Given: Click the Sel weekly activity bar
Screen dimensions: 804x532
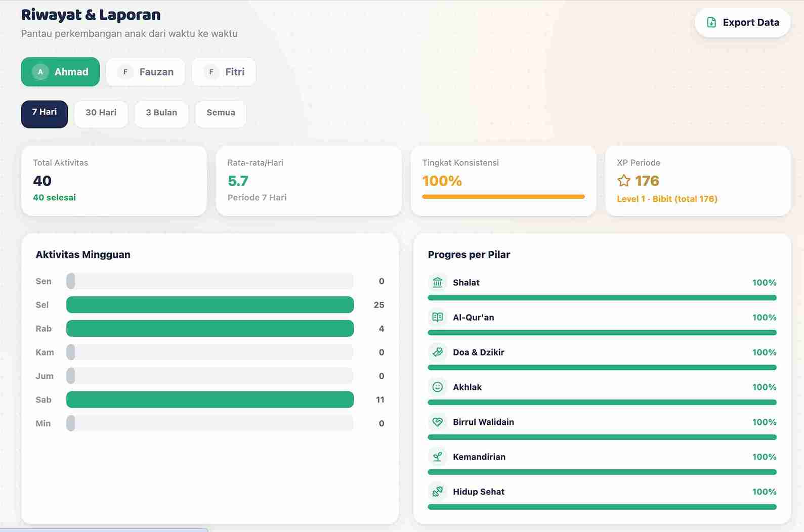Looking at the screenshot, I should pyautogui.click(x=210, y=304).
